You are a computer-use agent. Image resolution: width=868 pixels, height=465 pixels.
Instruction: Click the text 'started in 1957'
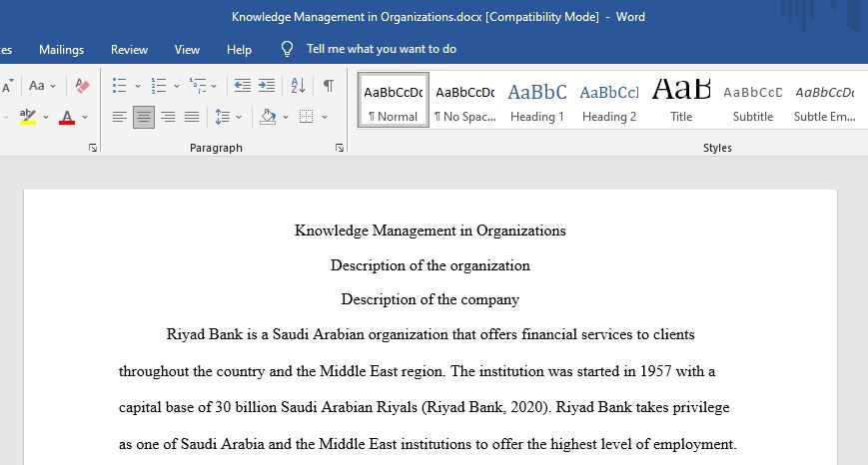pyautogui.click(x=624, y=371)
